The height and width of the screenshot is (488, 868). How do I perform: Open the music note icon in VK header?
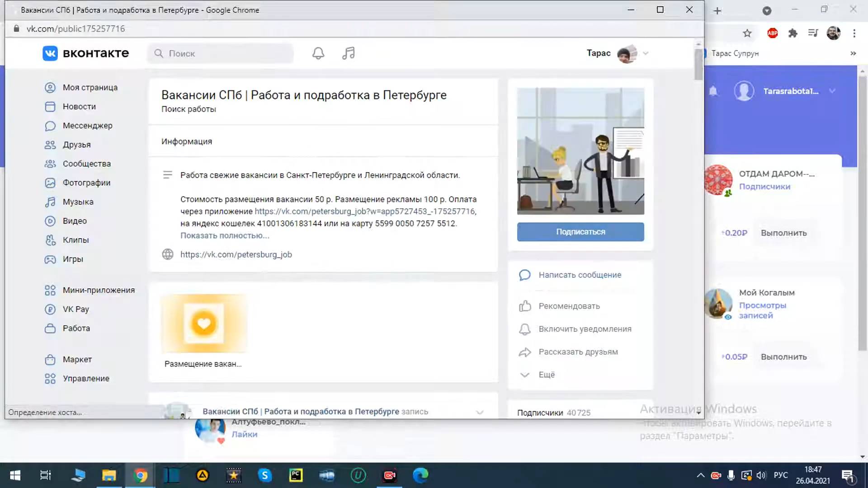[348, 53]
